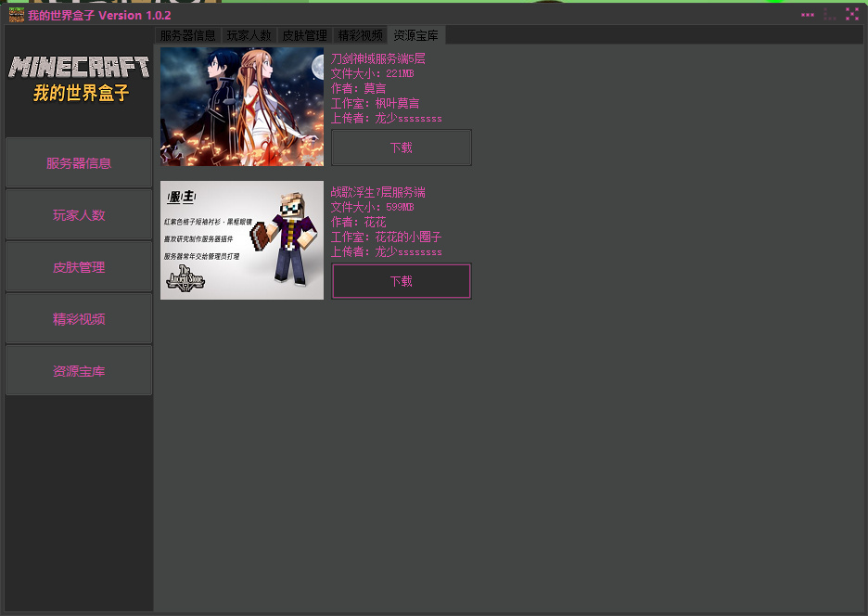
Task: Switch to 皮肤管理 tab
Action: pos(304,35)
